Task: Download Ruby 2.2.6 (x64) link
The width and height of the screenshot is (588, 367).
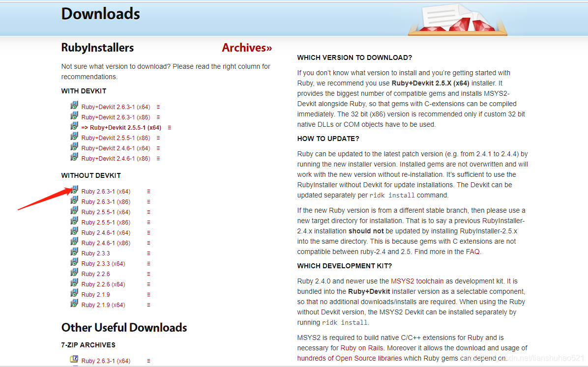Action: point(103,284)
